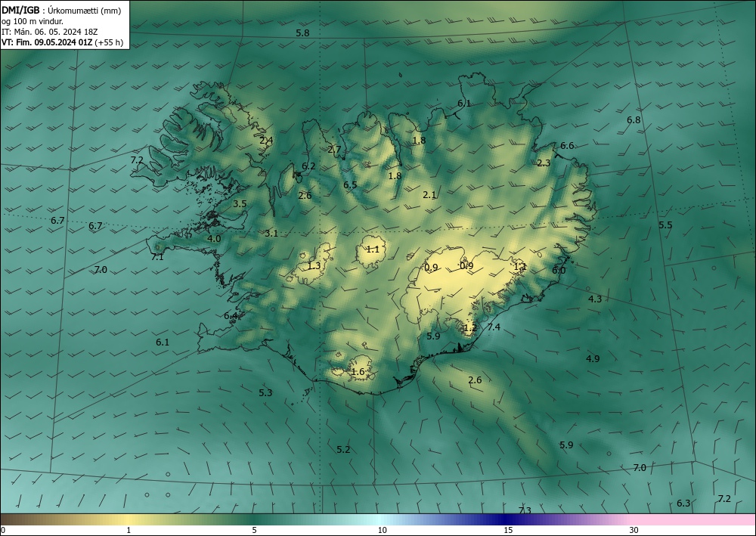Click the 7.1 value on the western peninsula
This screenshot has height=536, width=756.
click(157, 257)
